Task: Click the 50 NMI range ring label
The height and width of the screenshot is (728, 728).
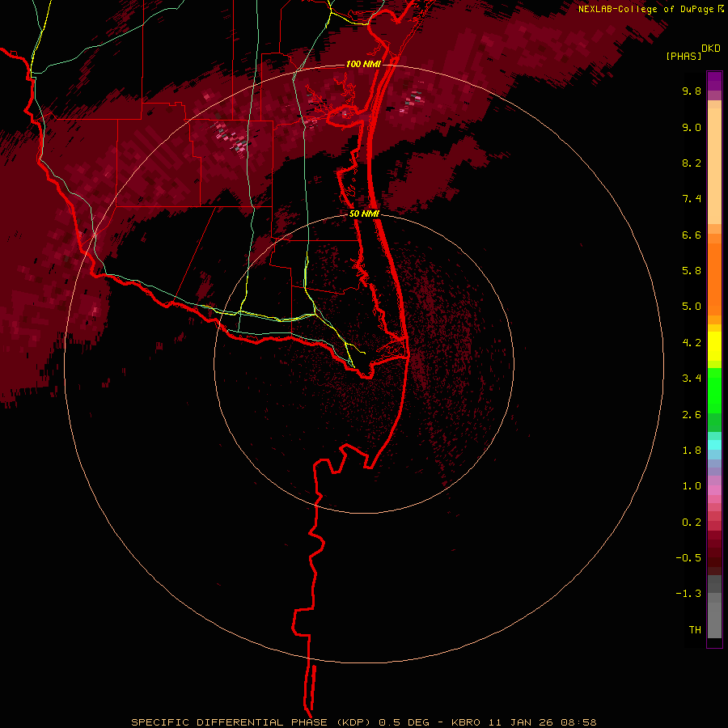Action: (x=365, y=214)
